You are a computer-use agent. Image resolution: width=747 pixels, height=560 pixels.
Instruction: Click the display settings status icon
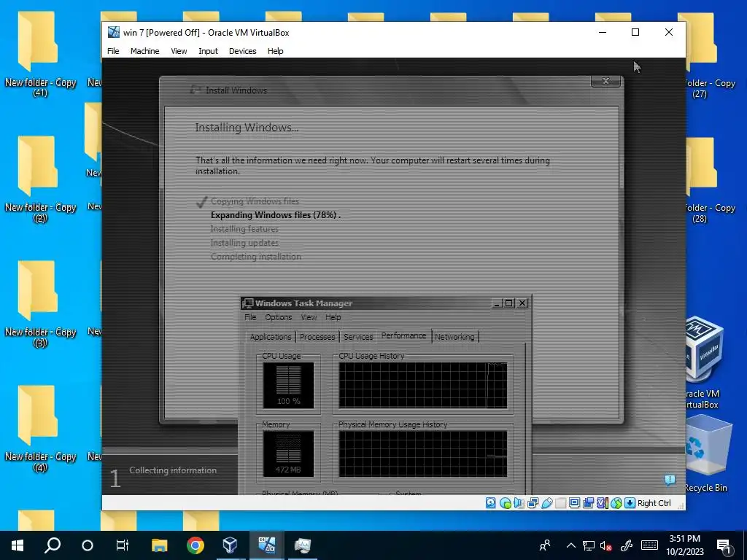point(575,503)
